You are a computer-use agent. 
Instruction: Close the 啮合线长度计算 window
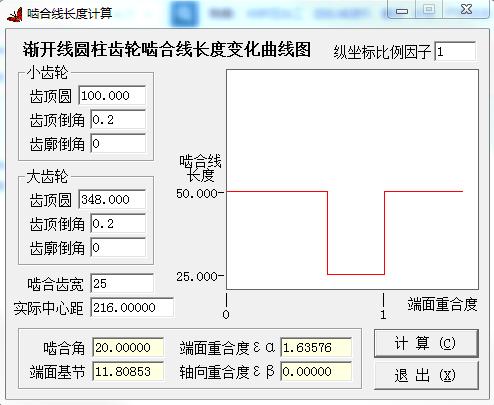pos(466,9)
